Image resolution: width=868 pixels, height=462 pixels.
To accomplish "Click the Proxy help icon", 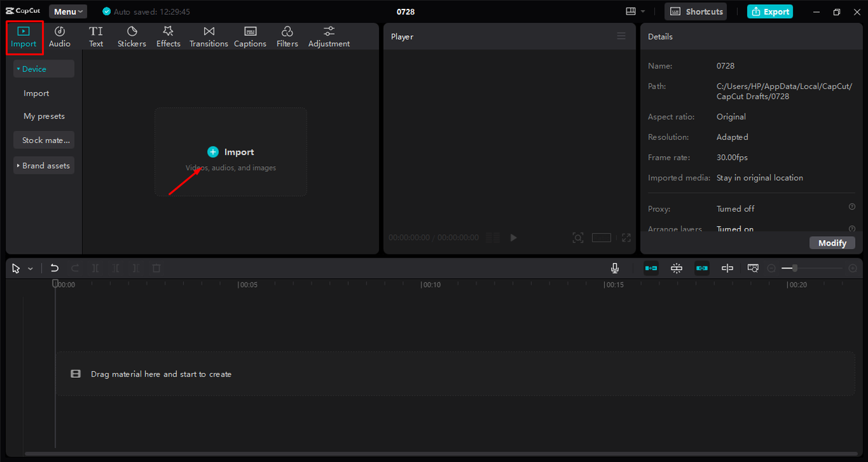I will pos(852,207).
